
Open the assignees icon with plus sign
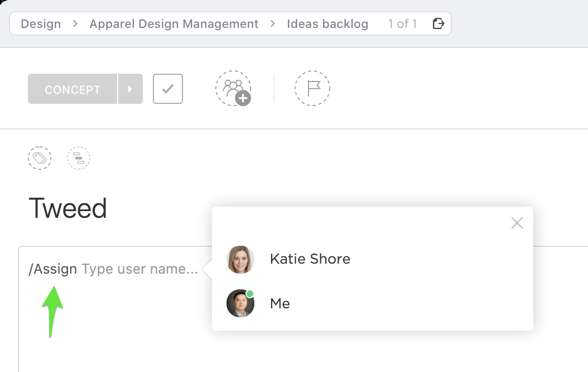233,88
